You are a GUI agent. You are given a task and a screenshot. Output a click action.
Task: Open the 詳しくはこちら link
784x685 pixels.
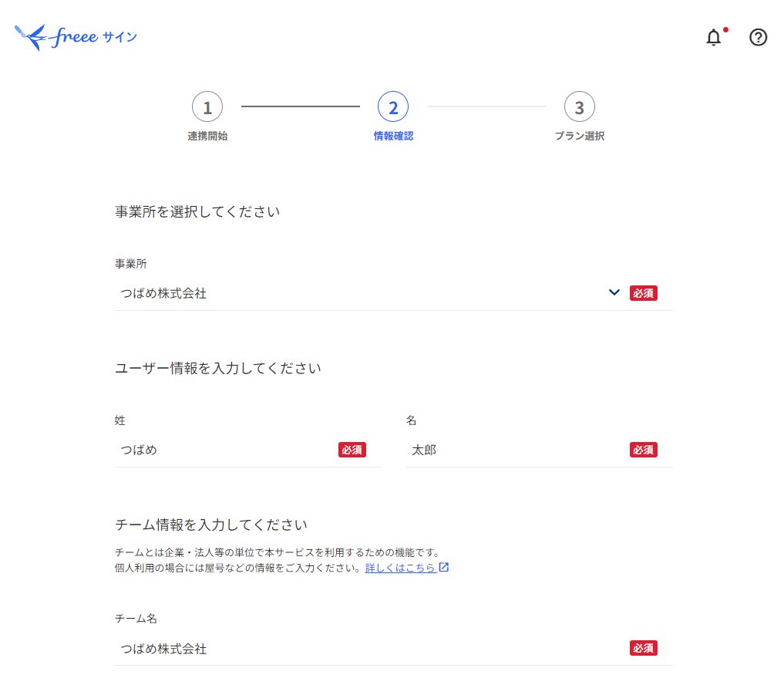(400, 568)
